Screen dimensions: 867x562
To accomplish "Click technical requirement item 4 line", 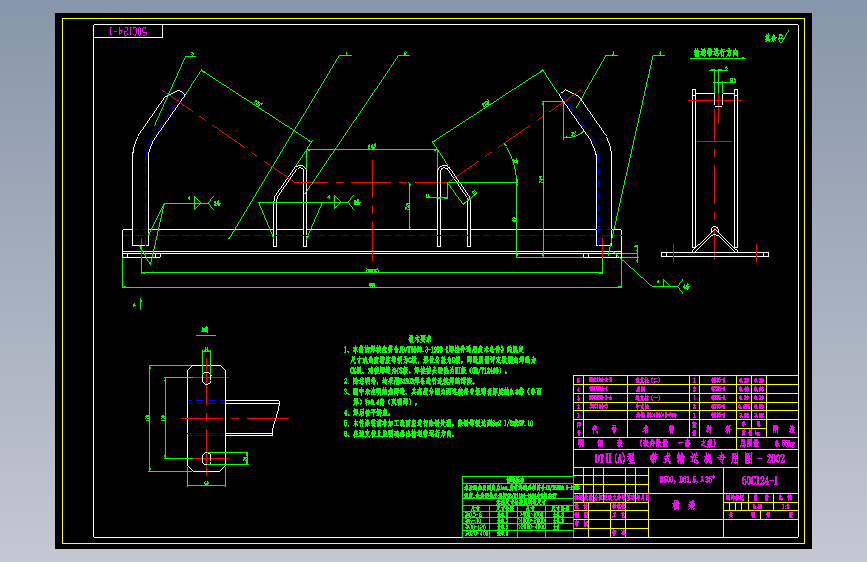I will click(367, 413).
